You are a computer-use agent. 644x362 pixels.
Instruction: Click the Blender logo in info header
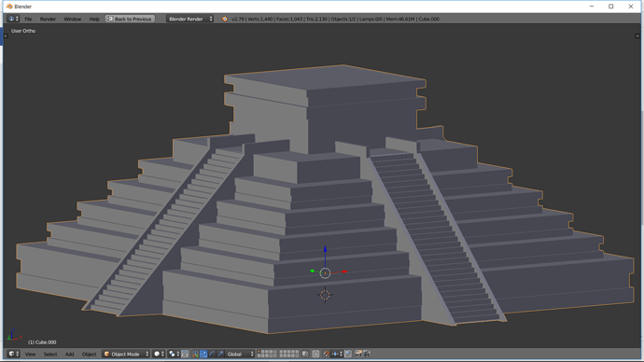(x=225, y=19)
